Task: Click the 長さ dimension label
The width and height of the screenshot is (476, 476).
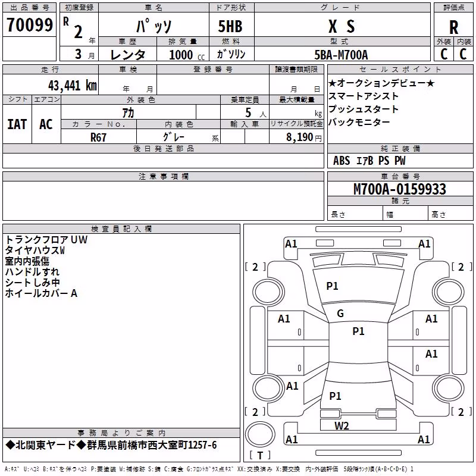Action: [338, 214]
